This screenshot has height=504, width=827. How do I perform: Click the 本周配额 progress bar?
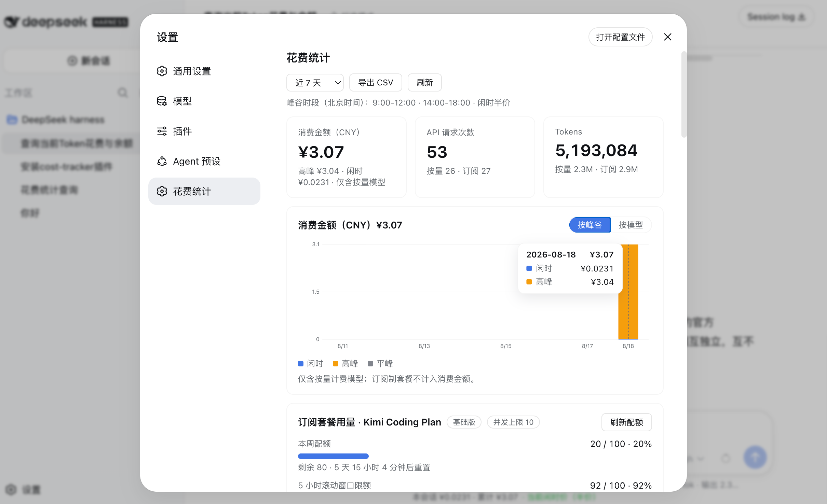[475, 456]
